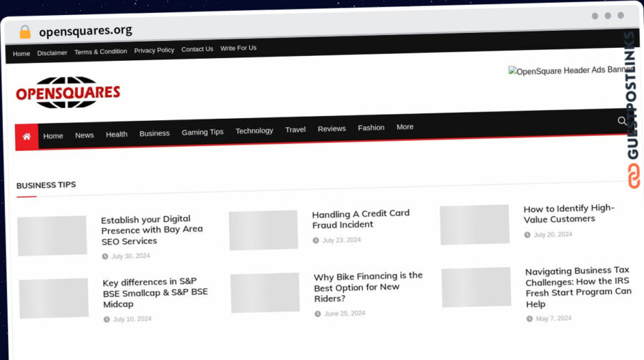Click the clock icon beside July 30, 2024
Viewport: 644px width, 360px height.
[x=104, y=256]
